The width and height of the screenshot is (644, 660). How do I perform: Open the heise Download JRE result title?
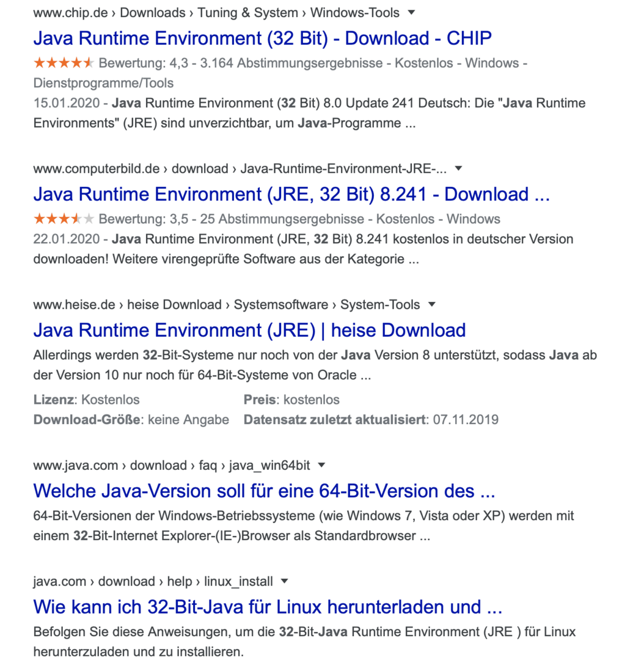(x=249, y=331)
